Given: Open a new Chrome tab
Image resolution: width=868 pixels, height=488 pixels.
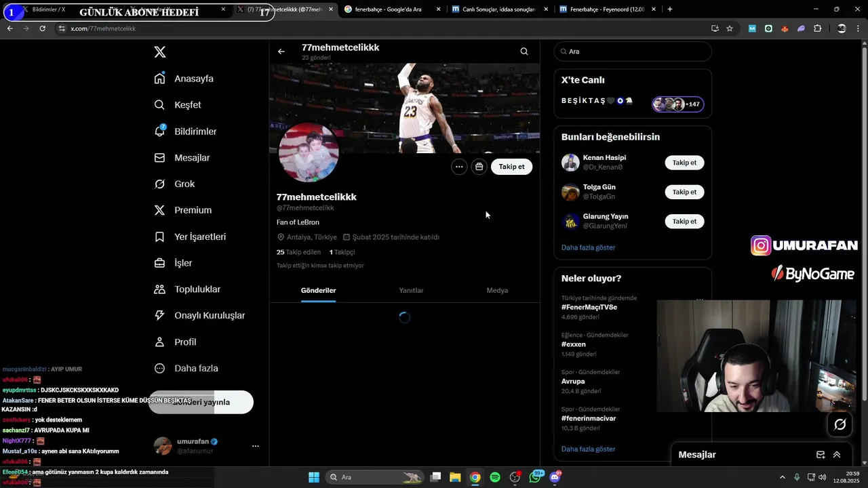Looking at the screenshot, I should click(x=669, y=9).
